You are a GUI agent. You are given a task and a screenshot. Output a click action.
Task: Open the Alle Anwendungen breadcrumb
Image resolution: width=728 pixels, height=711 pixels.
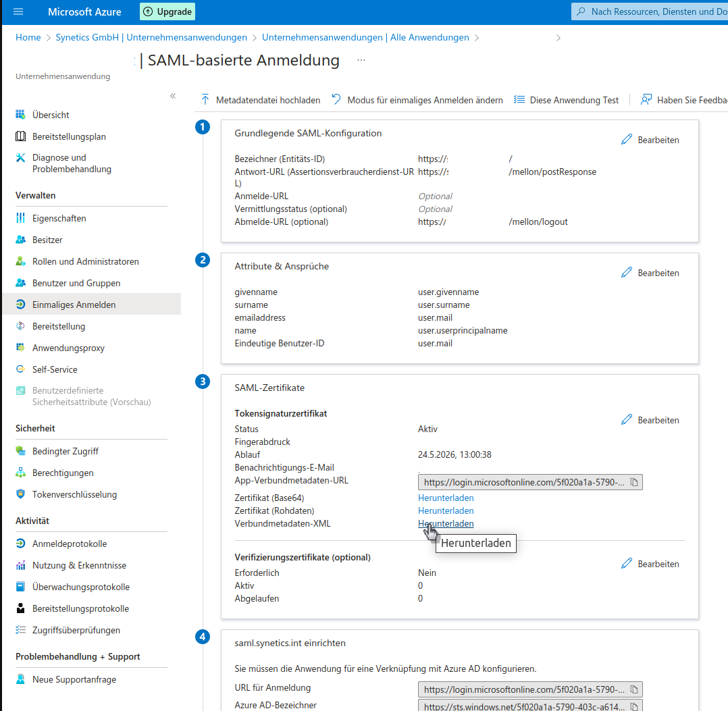[x=365, y=38]
